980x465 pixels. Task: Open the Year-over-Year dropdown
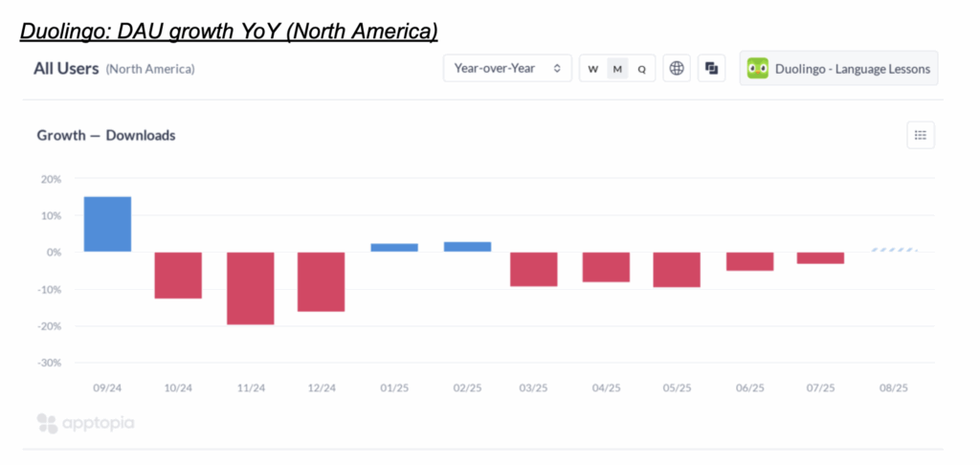[x=507, y=68]
